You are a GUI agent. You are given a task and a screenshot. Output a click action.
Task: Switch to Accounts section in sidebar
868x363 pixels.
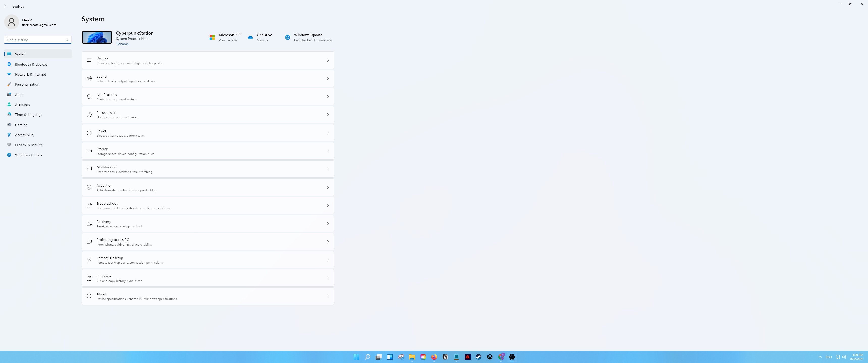22,105
